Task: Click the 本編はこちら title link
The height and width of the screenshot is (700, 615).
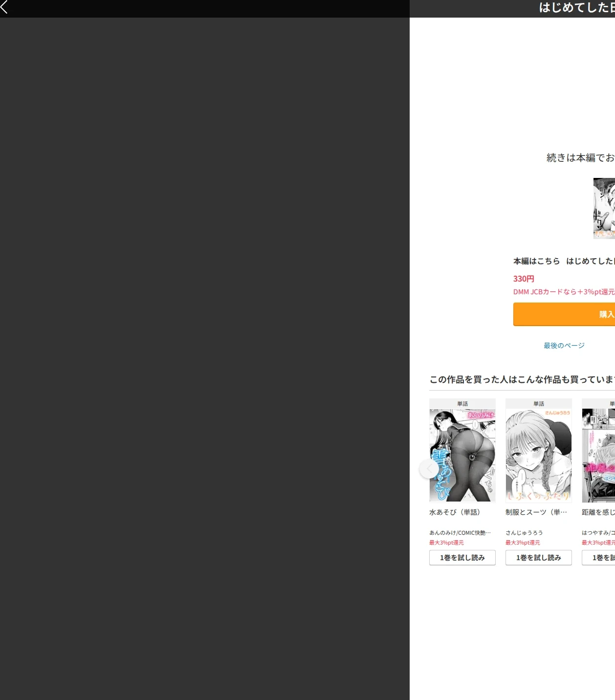Action: pyautogui.click(x=564, y=261)
